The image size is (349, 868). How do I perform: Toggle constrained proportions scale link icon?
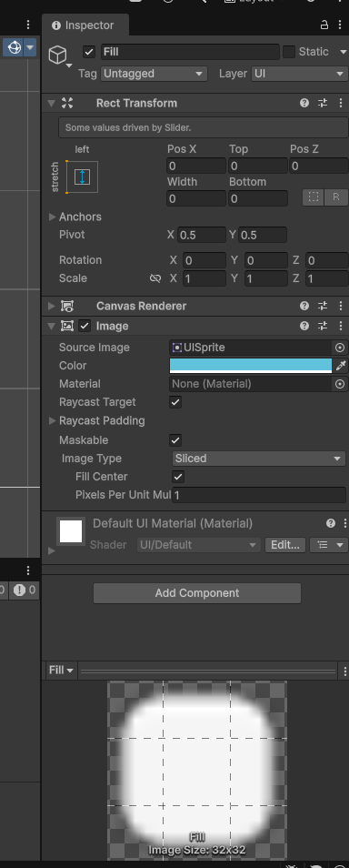pyautogui.click(x=155, y=278)
